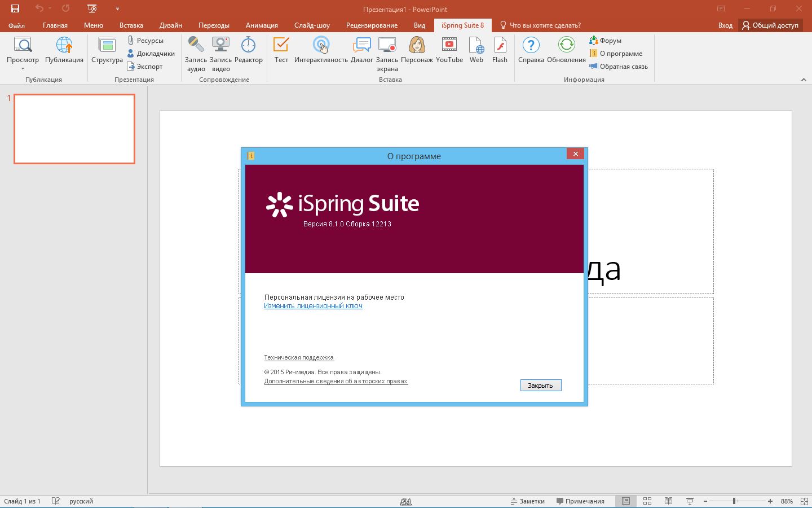Open the File (Файл) menu
The width and height of the screenshot is (812, 508).
[16, 25]
